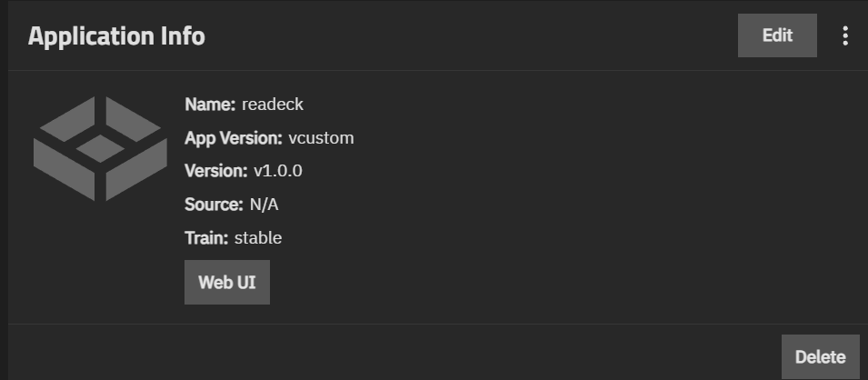The height and width of the screenshot is (380, 868).
Task: Click the empty footer area left of Delete
Action: click(x=391, y=355)
